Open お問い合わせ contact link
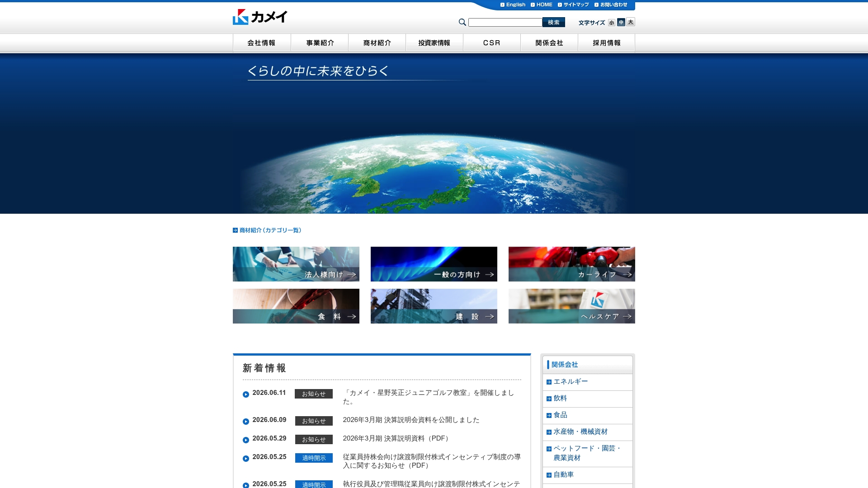 coord(611,5)
